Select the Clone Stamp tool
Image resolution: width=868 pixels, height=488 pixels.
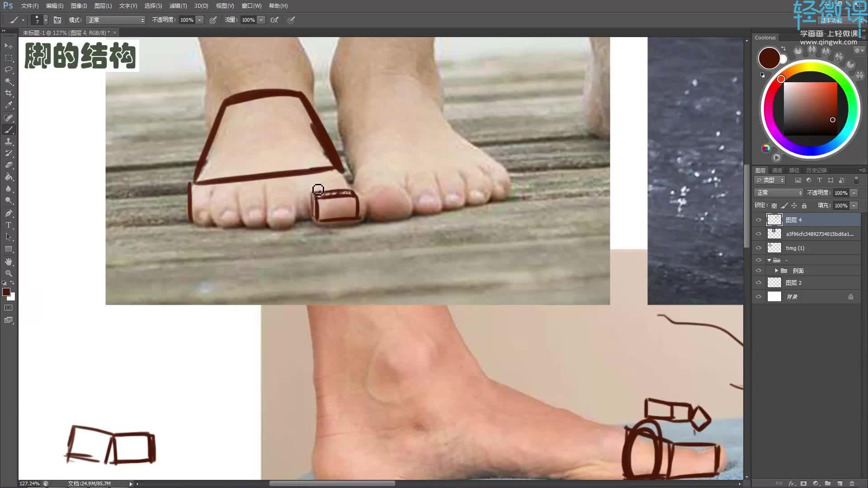(9, 141)
